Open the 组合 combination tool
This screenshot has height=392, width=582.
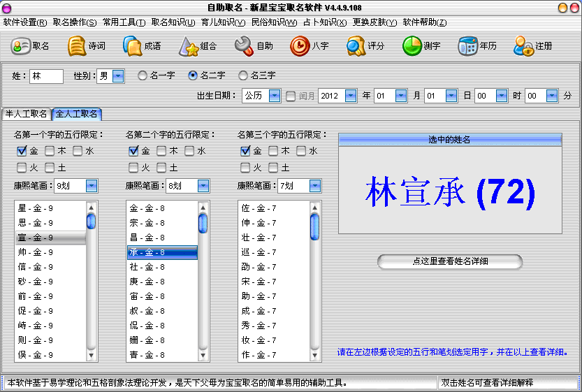click(x=198, y=46)
